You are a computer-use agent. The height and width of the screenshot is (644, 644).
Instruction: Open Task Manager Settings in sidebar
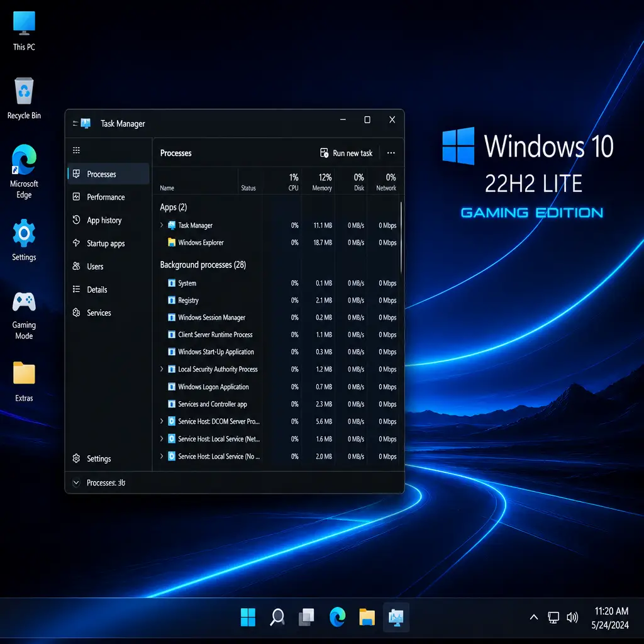108,458
